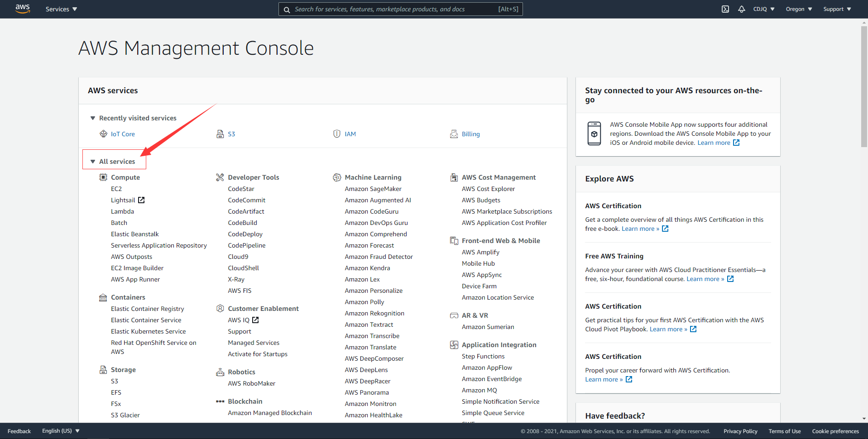The width and height of the screenshot is (868, 439).
Task: Click Learn more for the Certification e-book
Action: 640,229
